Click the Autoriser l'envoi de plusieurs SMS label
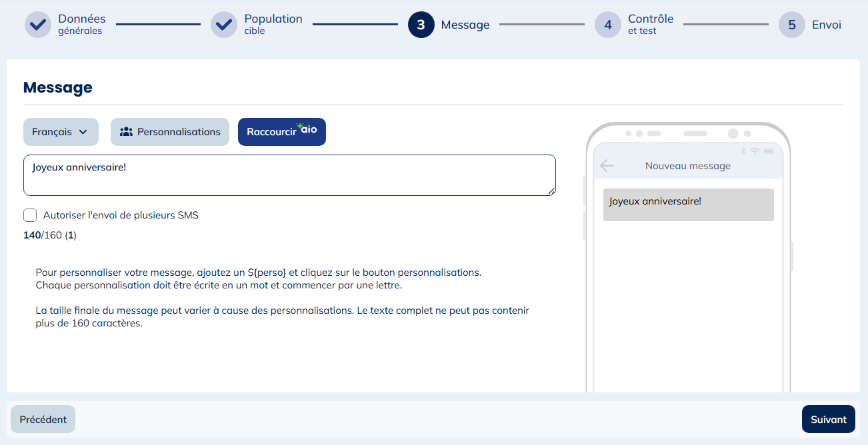868x445 pixels. (x=121, y=215)
